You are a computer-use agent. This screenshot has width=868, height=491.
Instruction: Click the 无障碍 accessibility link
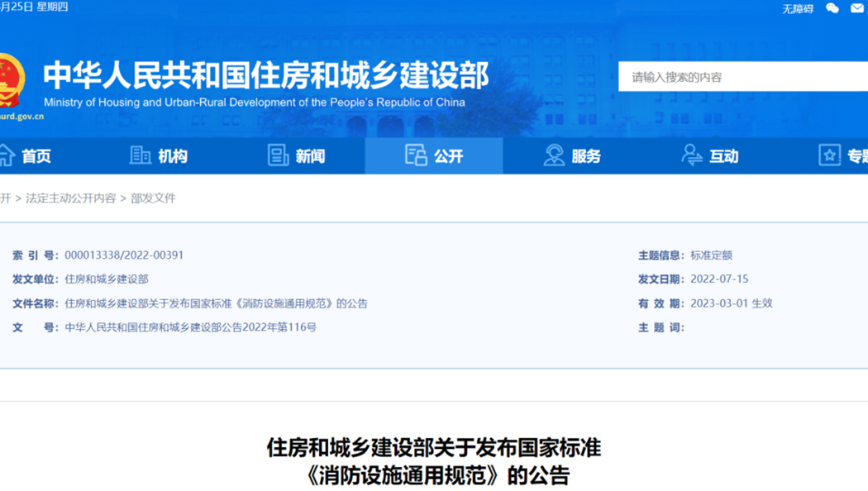(x=798, y=9)
